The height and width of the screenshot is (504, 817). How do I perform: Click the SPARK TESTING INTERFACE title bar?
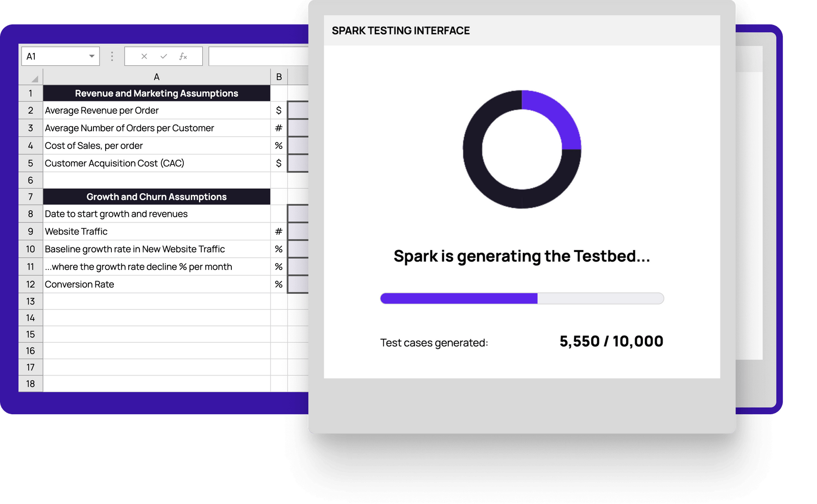tap(401, 31)
